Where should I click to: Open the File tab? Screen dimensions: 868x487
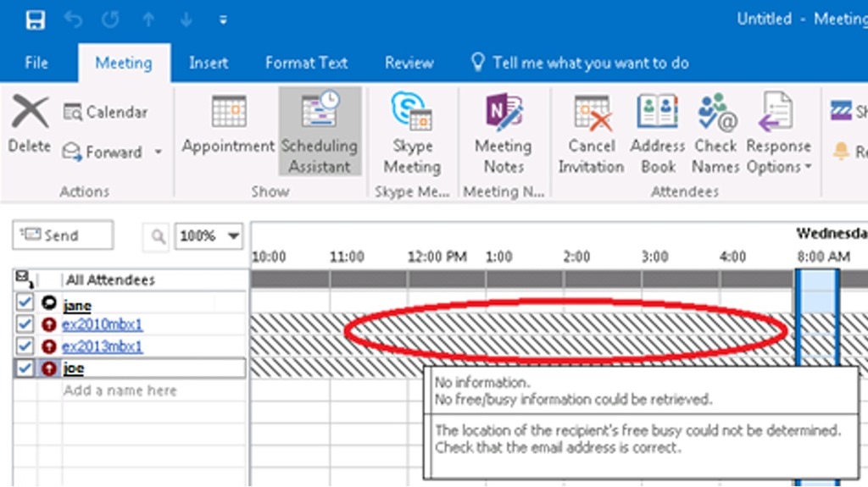point(36,63)
